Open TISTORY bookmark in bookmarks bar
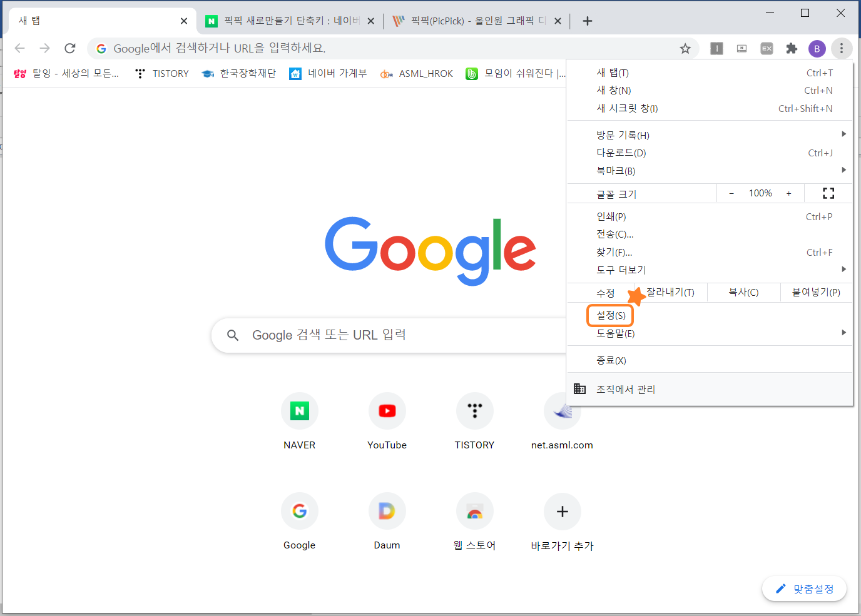The image size is (861, 616). (x=162, y=73)
